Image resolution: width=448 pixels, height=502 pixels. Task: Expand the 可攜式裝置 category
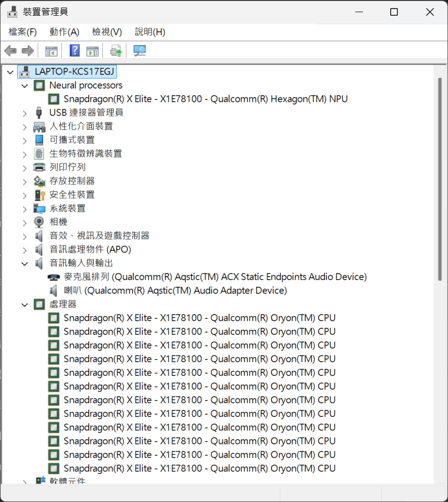coord(25,140)
